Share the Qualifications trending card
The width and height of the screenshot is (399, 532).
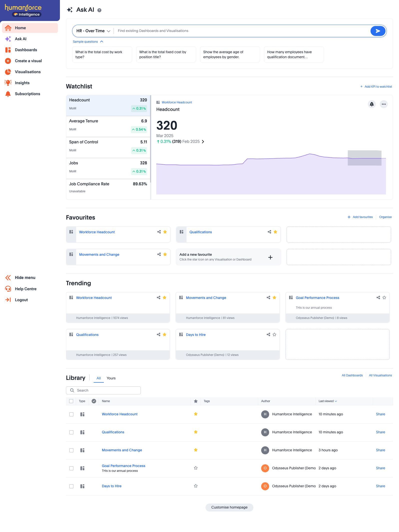(159, 335)
